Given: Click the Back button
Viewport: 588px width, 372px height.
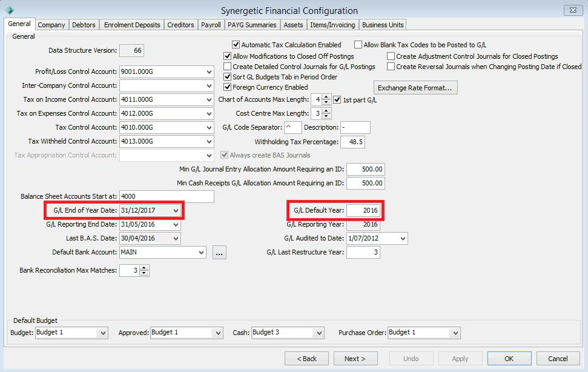Looking at the screenshot, I should pos(307,359).
